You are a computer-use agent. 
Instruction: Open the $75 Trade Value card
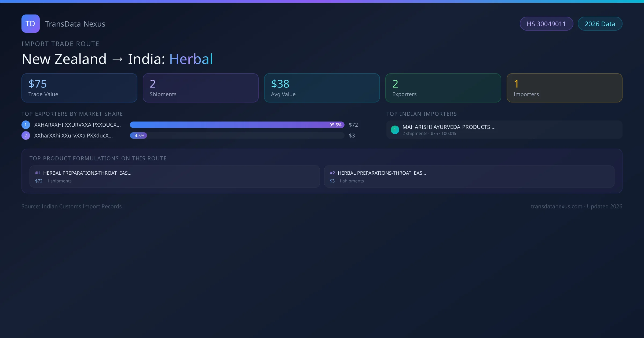click(79, 88)
